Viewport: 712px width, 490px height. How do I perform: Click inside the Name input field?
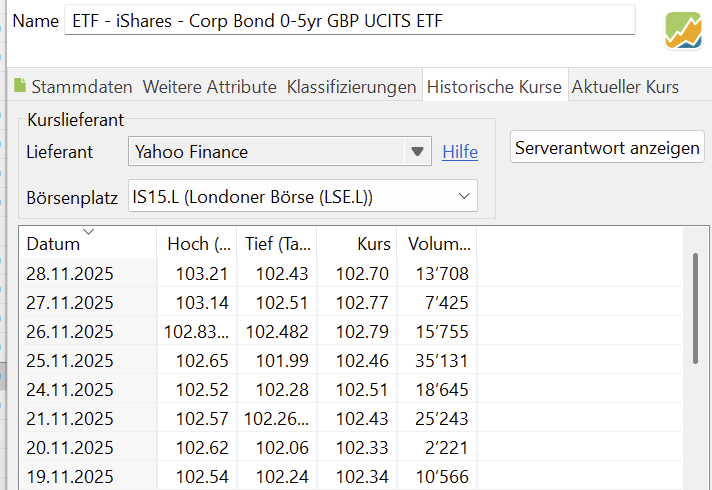(350, 21)
